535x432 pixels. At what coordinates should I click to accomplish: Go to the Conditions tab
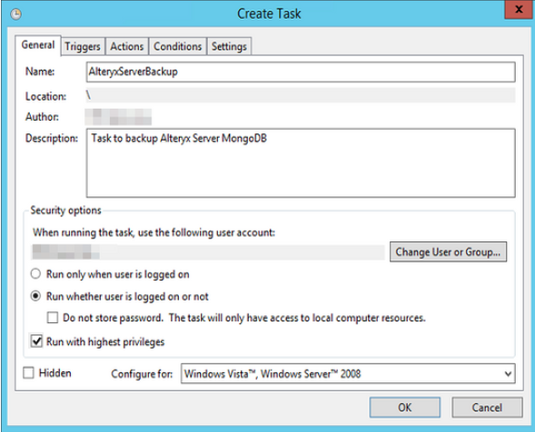pyautogui.click(x=177, y=46)
